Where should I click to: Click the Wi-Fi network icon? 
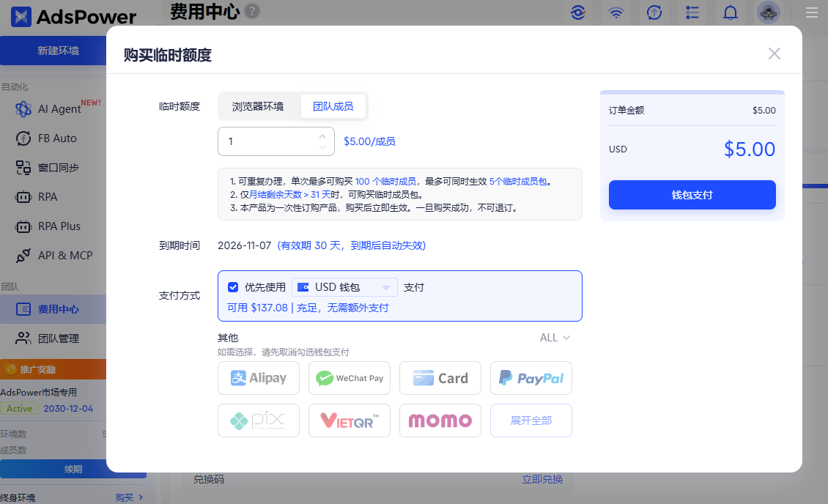[616, 12]
